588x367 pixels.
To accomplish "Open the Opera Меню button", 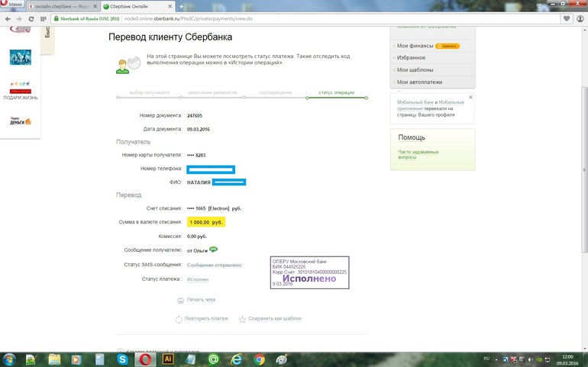I will point(12,4).
